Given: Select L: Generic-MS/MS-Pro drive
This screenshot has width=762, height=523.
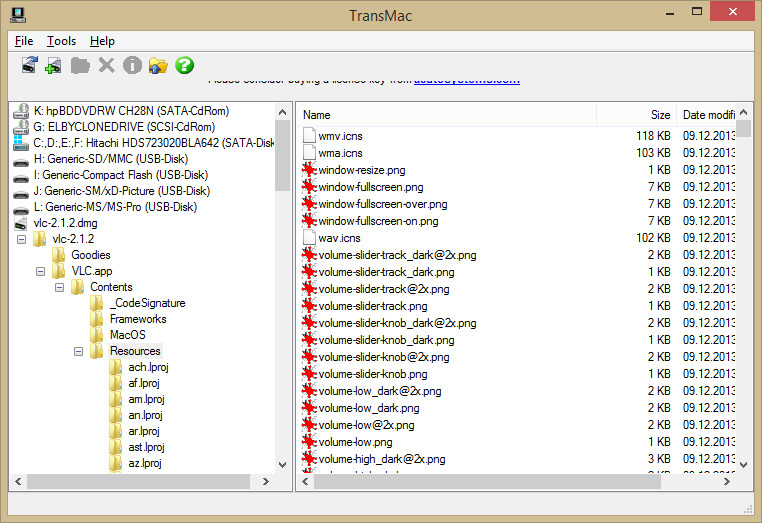Looking at the screenshot, I should (115, 207).
